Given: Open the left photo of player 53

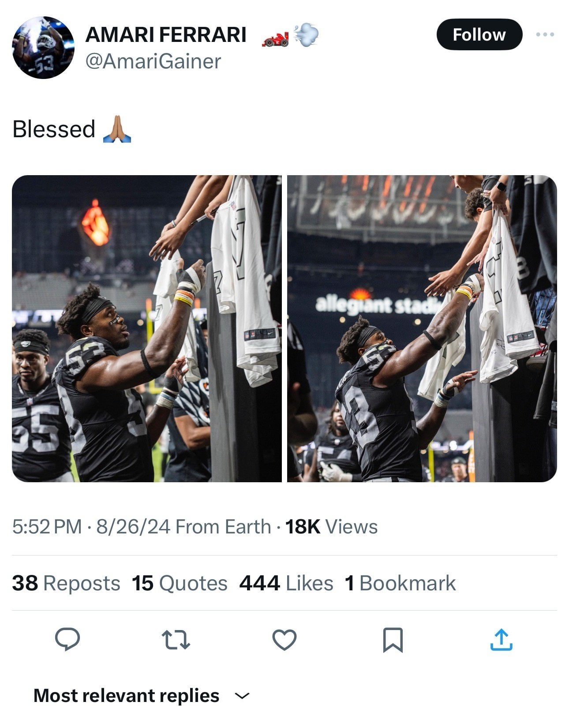Looking at the screenshot, I should (146, 328).
